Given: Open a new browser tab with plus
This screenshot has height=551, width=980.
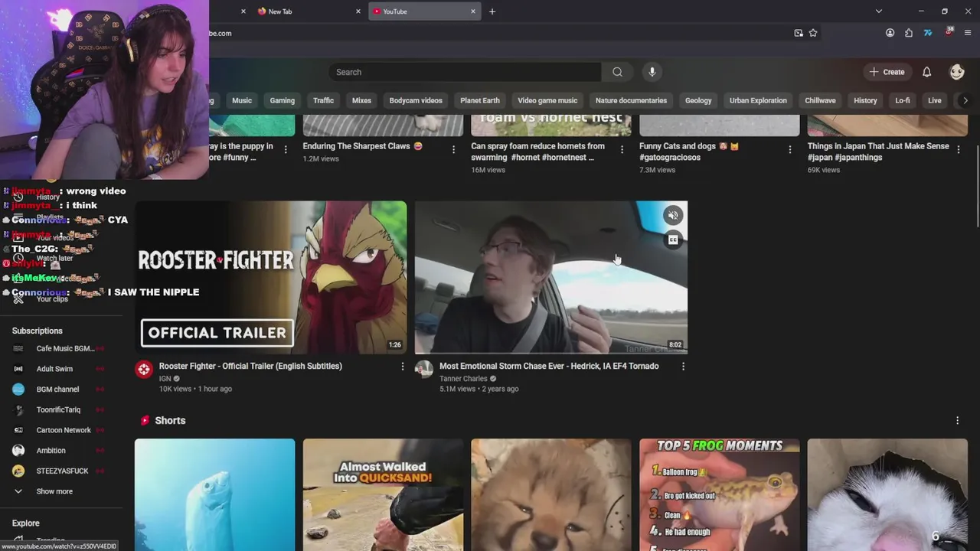Looking at the screenshot, I should pos(492,11).
